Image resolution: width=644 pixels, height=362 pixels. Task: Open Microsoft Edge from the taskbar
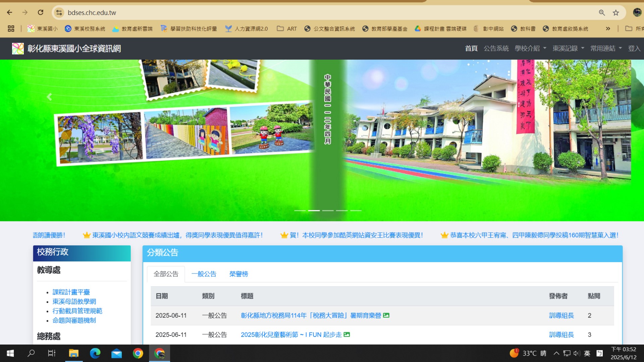pyautogui.click(x=95, y=353)
